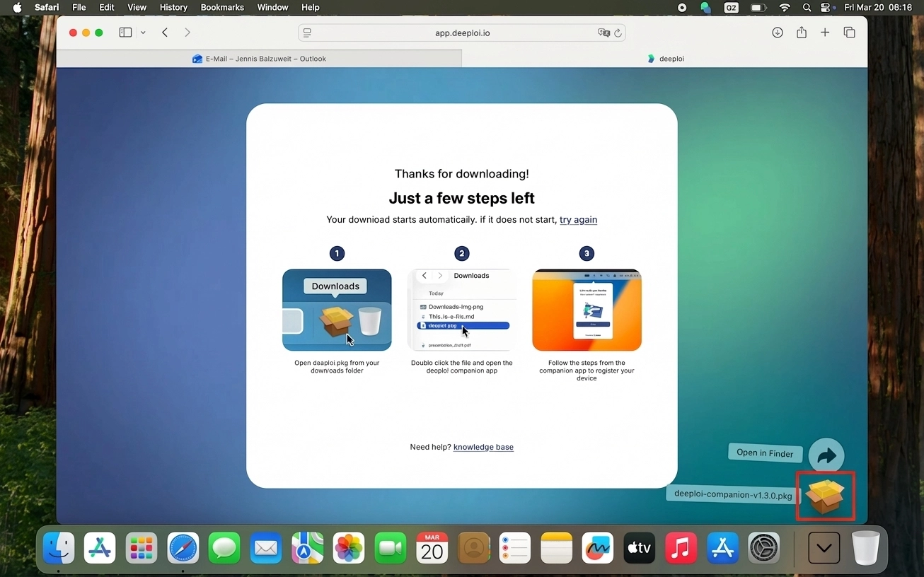Image resolution: width=924 pixels, height=577 pixels.
Task: Show the tab overview
Action: pos(849,33)
